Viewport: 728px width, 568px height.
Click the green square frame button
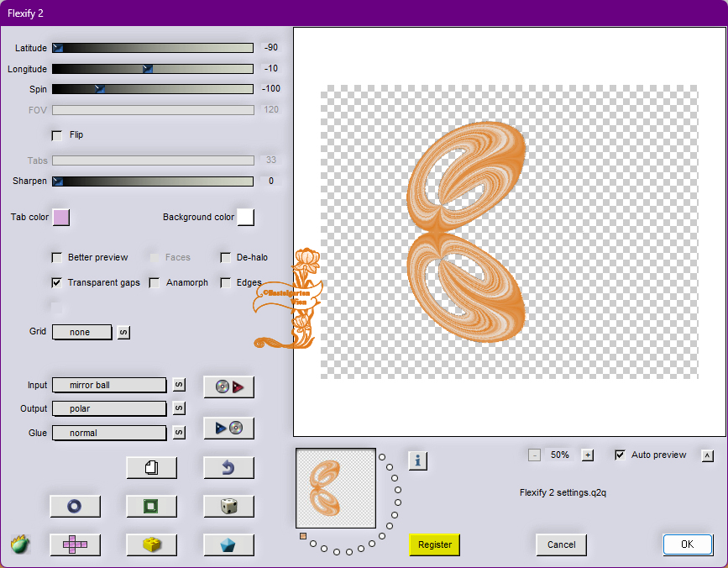[151, 506]
